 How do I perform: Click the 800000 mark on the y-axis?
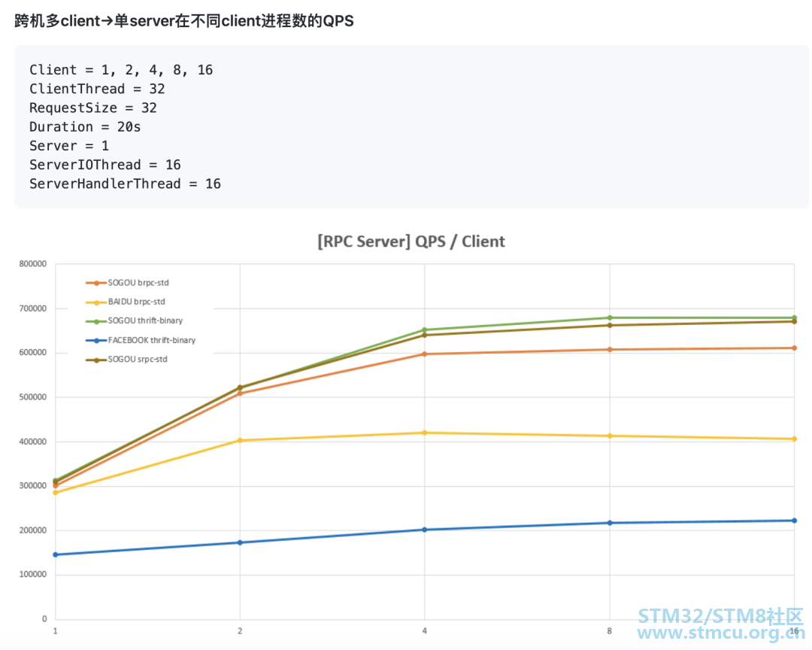[x=33, y=263]
